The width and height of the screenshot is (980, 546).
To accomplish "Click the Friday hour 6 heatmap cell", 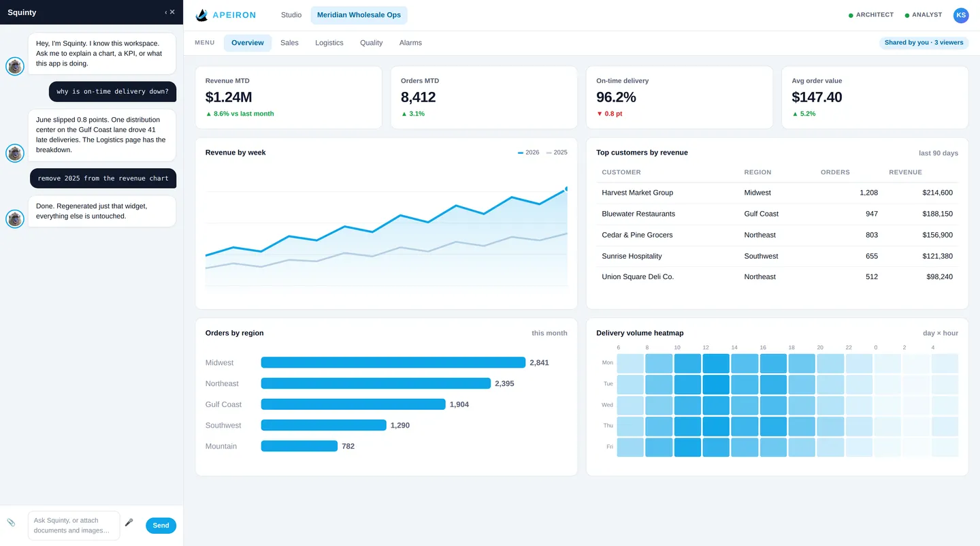I will coord(630,447).
